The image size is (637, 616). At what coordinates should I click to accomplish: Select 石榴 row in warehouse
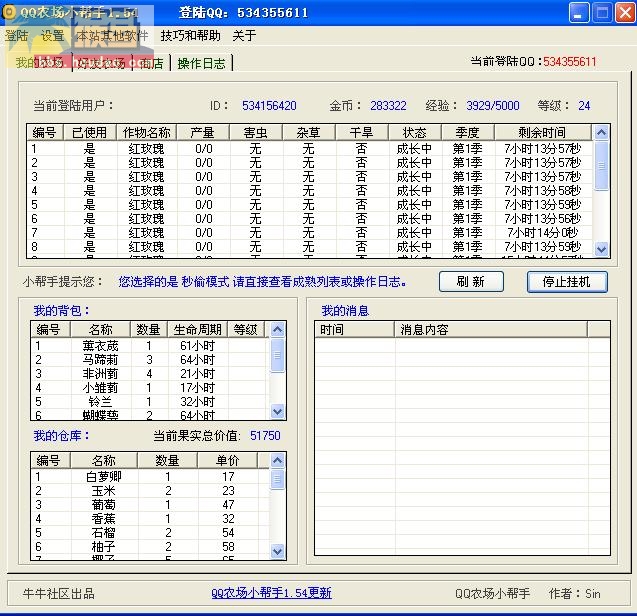[x=150, y=533]
